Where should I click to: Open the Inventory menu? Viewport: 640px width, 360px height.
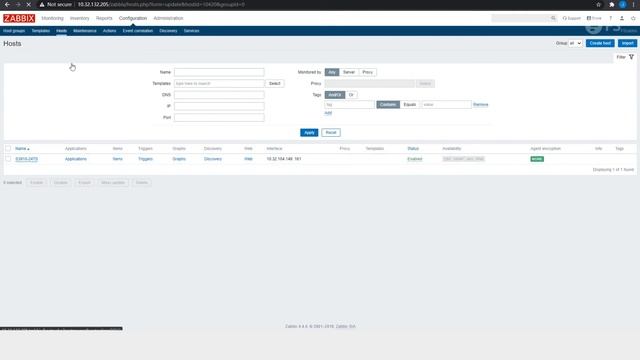80,18
